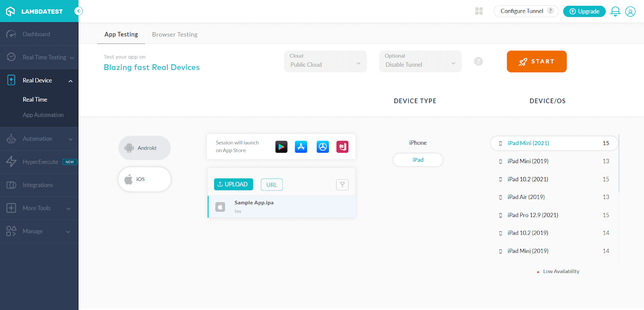Click the HyperExecute lightning icon
Viewport: 644px width, 310px height.
[x=11, y=162]
